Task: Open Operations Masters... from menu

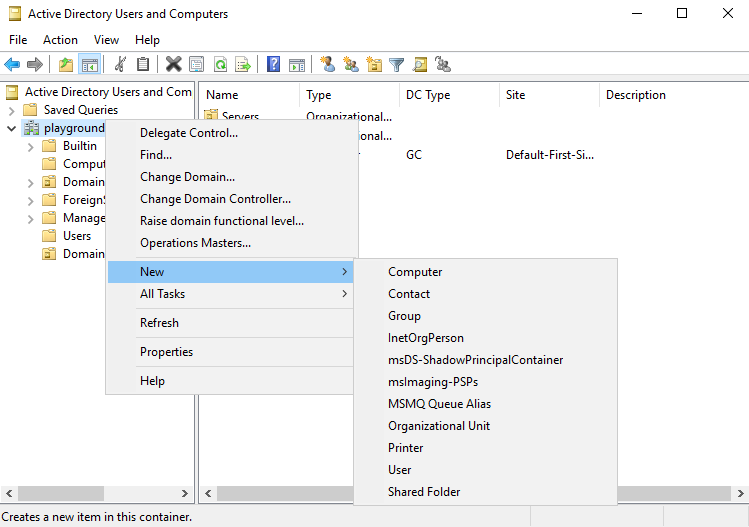Action: click(231, 243)
